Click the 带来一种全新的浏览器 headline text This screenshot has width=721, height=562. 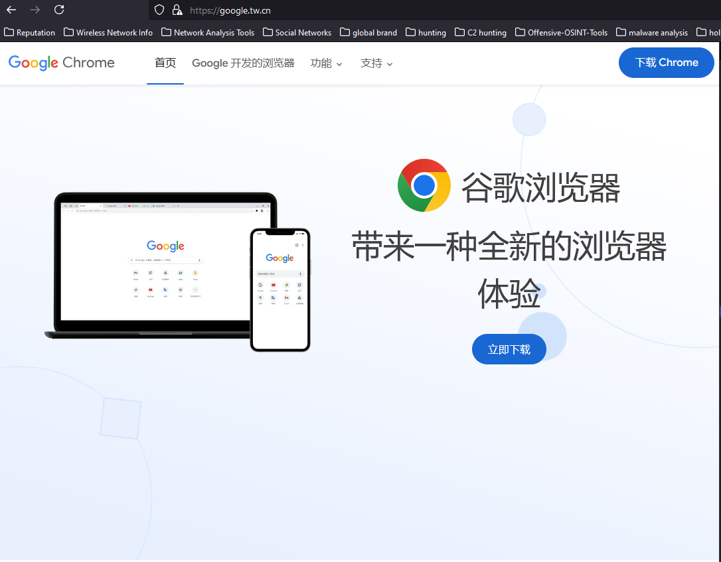pyautogui.click(x=509, y=247)
